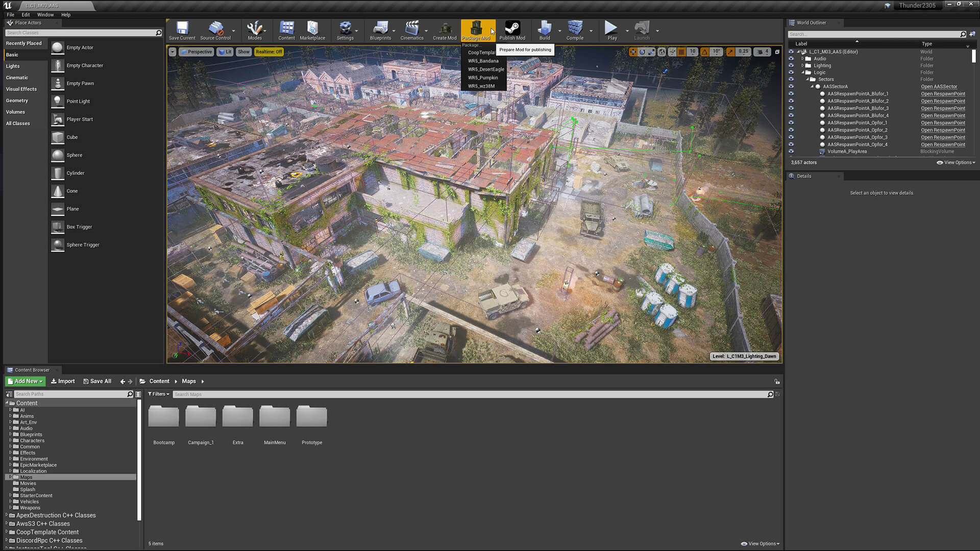Toggle sources panel icon in Content Browser
The height and width of the screenshot is (551, 980).
tap(9, 394)
